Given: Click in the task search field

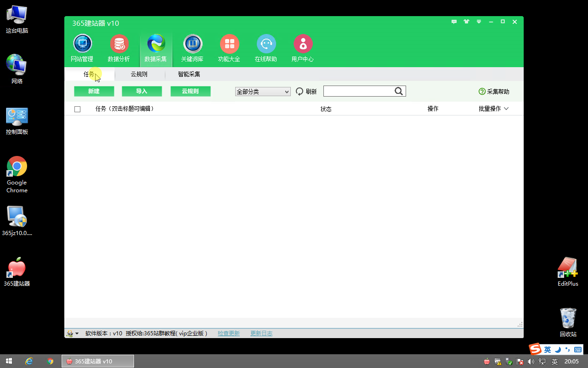Looking at the screenshot, I should tap(358, 91).
